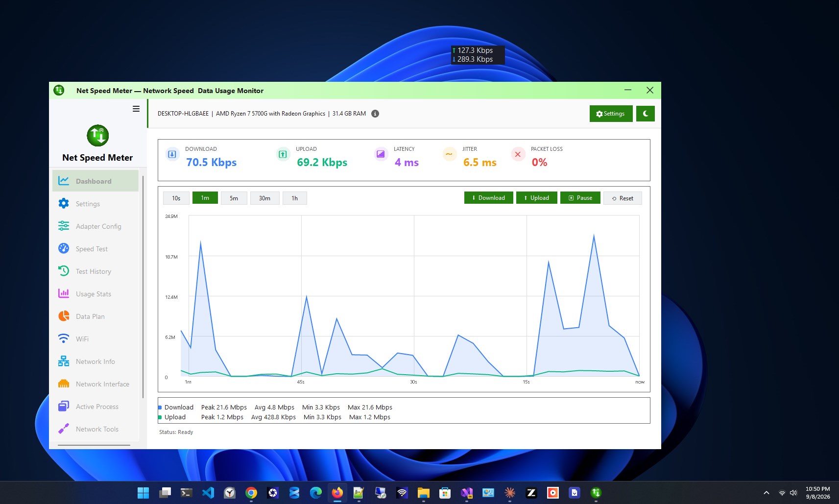
Task: Open Settings from the green header button
Action: click(x=611, y=114)
